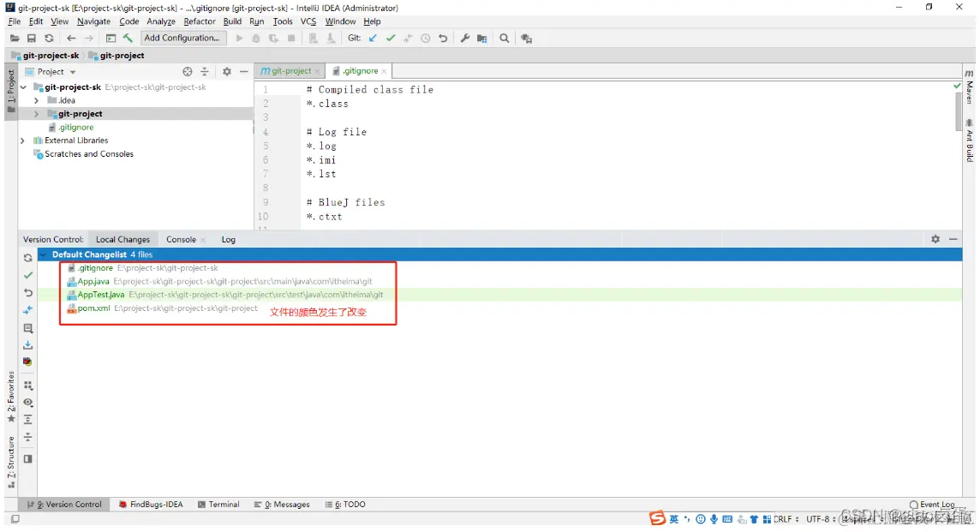Click Show Diff icon in Version Control sidebar
This screenshot has height=532, width=980.
[x=28, y=310]
